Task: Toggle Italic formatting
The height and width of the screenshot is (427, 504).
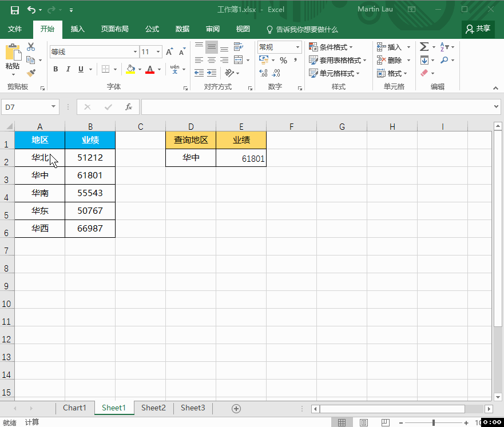Action: click(68, 69)
